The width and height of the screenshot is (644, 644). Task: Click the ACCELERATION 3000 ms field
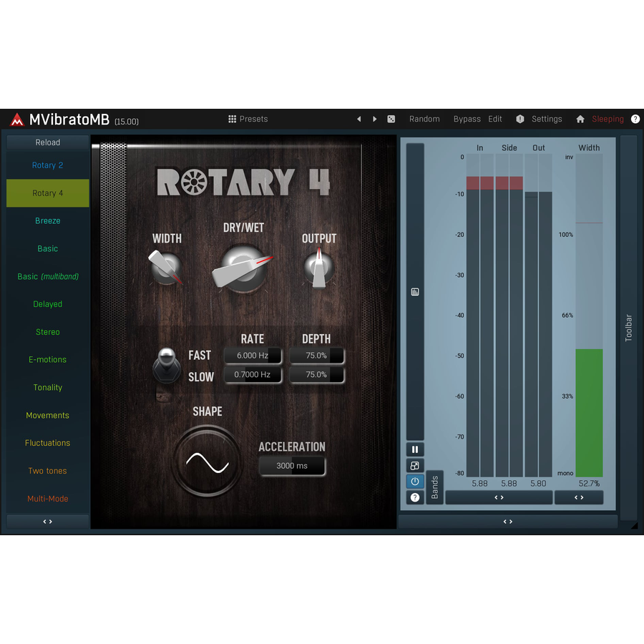292,466
